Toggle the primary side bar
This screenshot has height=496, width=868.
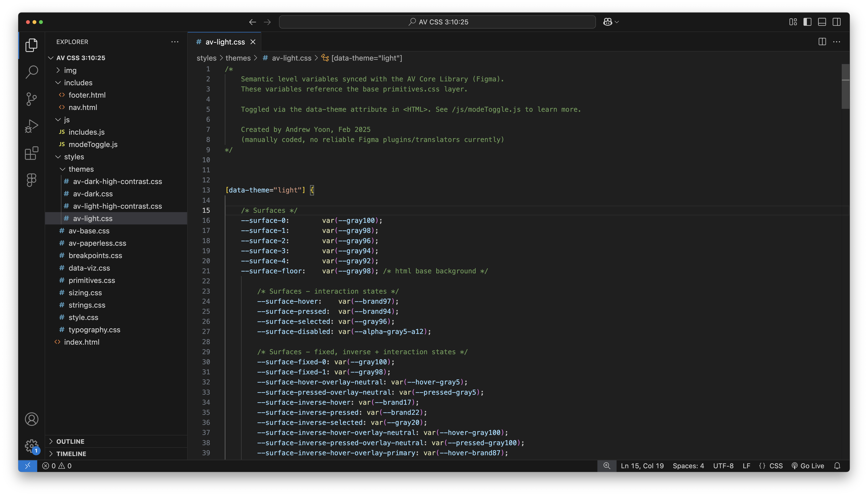tap(807, 22)
